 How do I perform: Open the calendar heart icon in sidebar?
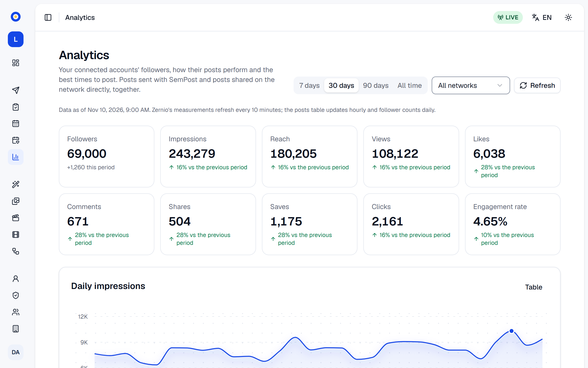pos(16,140)
